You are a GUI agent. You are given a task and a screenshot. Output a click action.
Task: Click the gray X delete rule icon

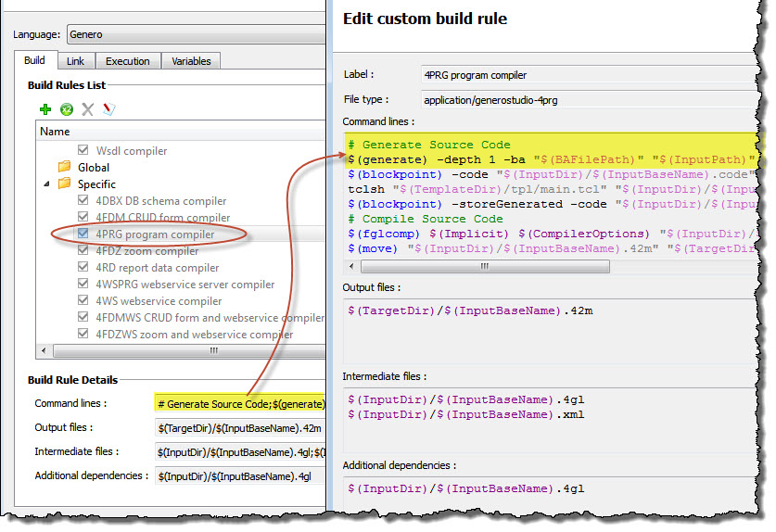point(88,109)
